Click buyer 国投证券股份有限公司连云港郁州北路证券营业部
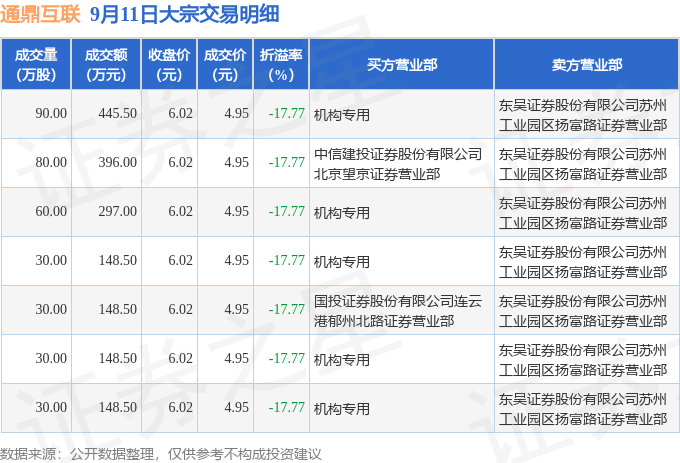 pyautogui.click(x=398, y=311)
